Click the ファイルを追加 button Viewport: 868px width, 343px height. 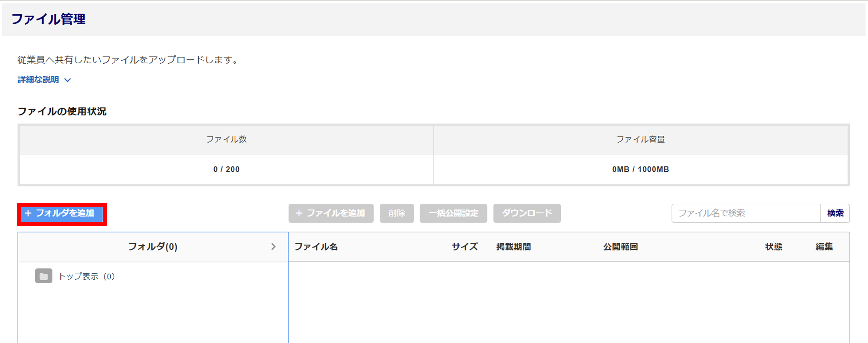tap(331, 213)
